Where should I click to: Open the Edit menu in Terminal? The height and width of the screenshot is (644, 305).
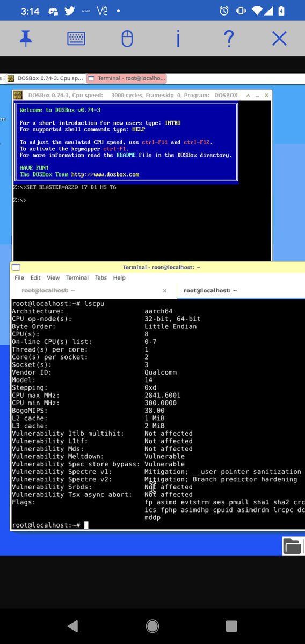[x=35, y=278]
